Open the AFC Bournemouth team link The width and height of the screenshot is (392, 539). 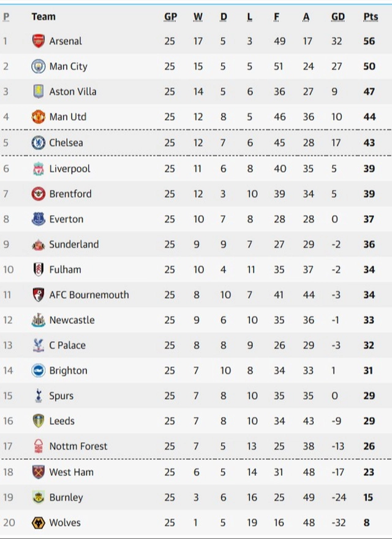pyautogui.click(x=89, y=294)
